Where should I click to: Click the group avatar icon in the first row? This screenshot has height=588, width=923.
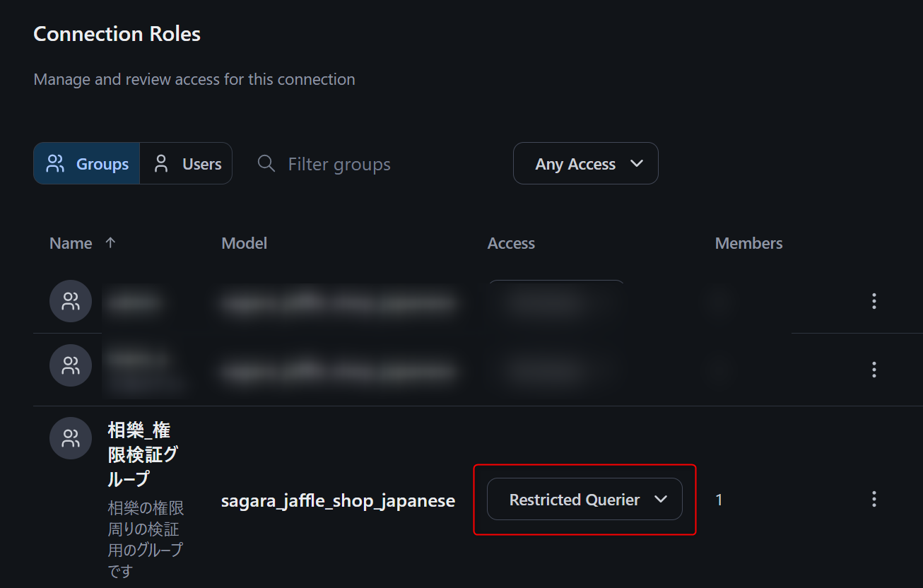(x=71, y=302)
